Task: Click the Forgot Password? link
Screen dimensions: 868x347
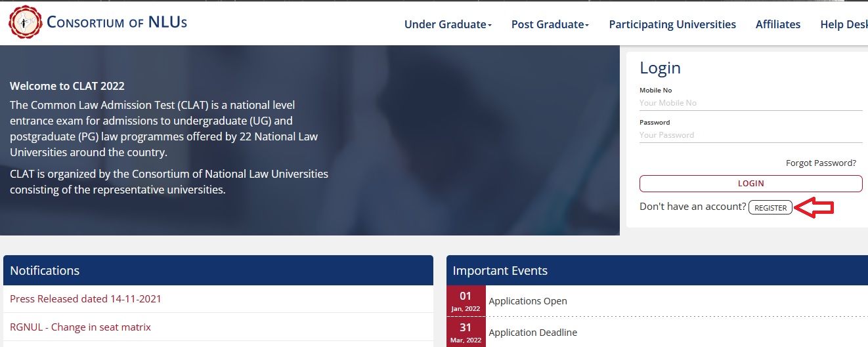Action: [821, 163]
